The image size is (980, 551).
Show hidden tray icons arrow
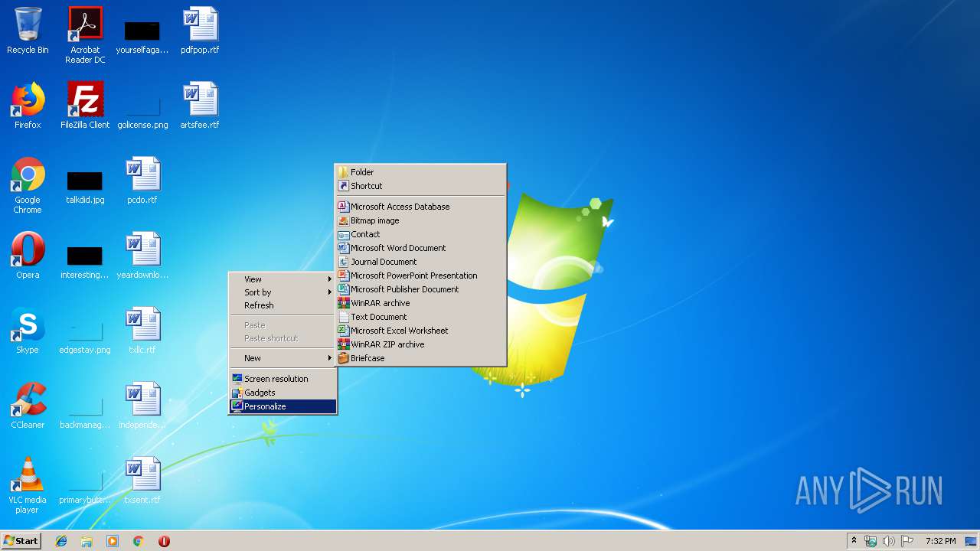(x=854, y=541)
